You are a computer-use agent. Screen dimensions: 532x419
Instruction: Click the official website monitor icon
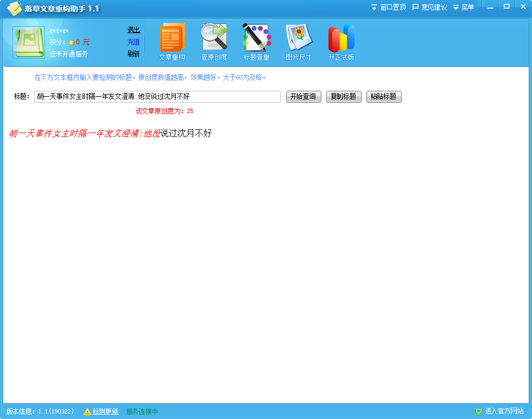point(479,411)
